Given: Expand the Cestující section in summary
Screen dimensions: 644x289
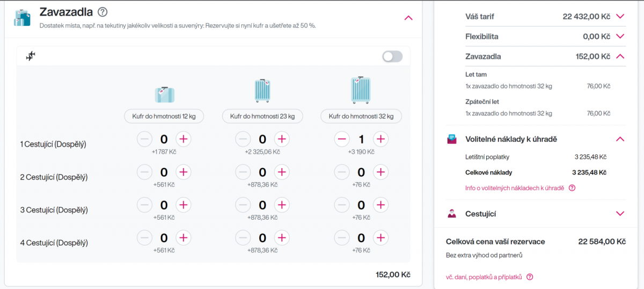Looking at the screenshot, I should click(620, 214).
